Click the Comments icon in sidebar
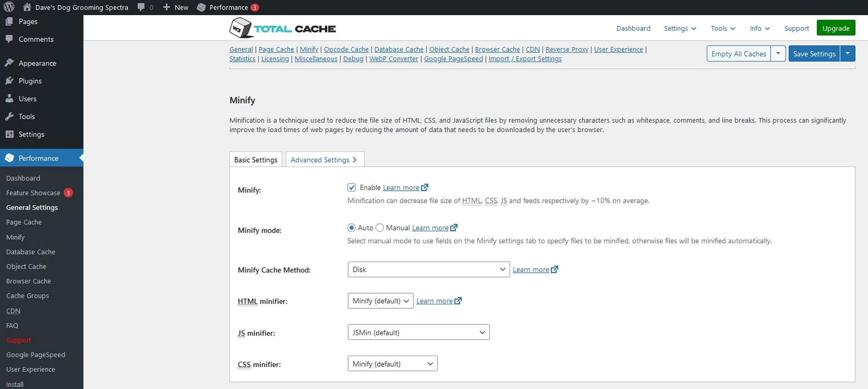The image size is (868, 389). coord(9,39)
